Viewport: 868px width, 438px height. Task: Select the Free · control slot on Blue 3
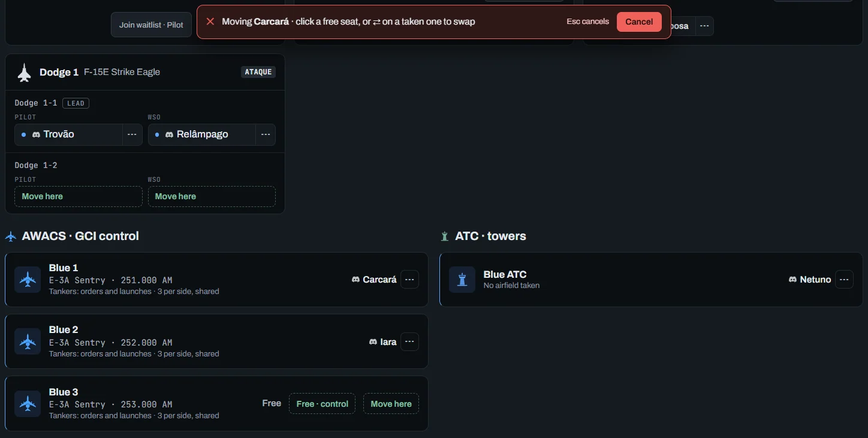(322, 404)
